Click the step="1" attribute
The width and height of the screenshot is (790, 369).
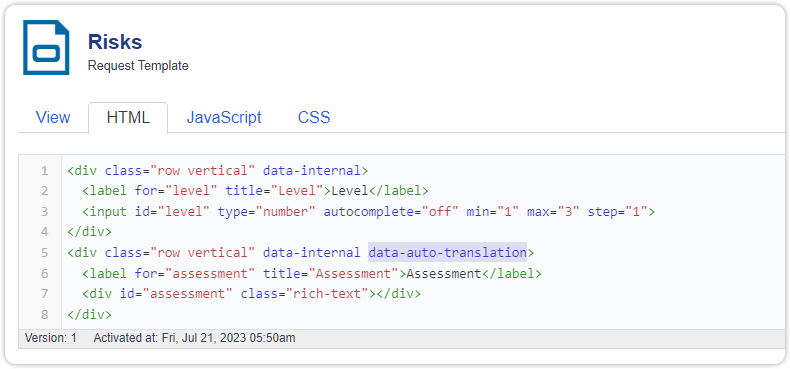(618, 212)
